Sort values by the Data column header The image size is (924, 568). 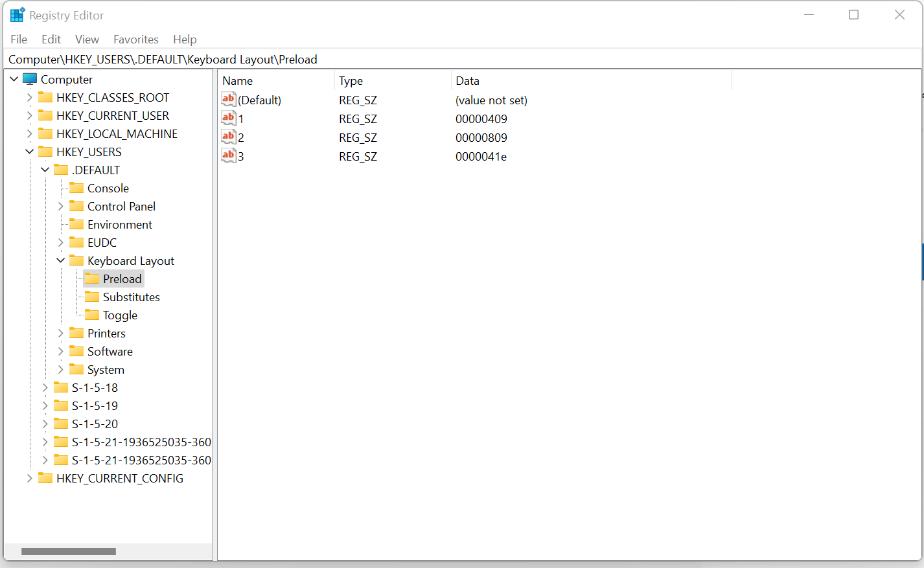click(591, 80)
